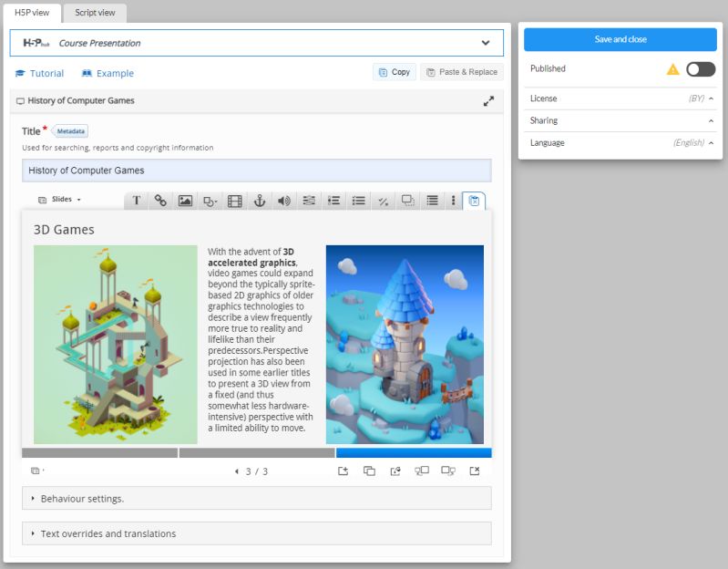The image size is (728, 569).
Task: Add a new slide
Action: 343,471
